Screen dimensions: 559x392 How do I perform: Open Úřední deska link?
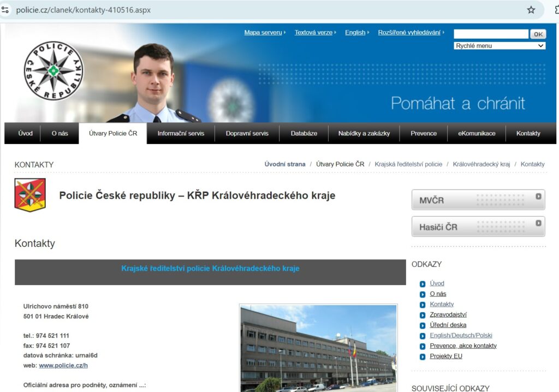point(448,325)
